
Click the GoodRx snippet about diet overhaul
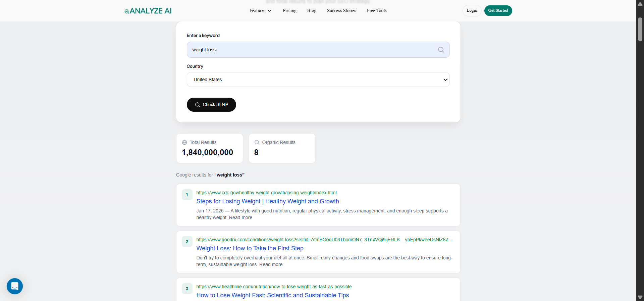point(324,261)
